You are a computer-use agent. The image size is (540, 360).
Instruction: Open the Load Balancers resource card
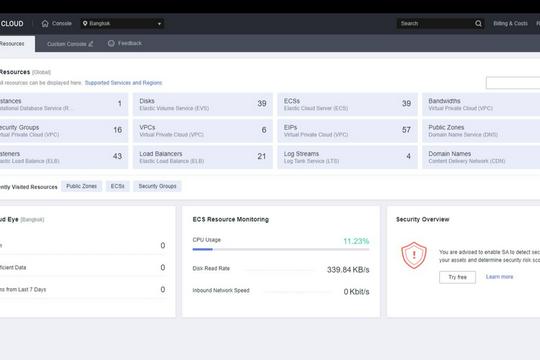coord(203,157)
